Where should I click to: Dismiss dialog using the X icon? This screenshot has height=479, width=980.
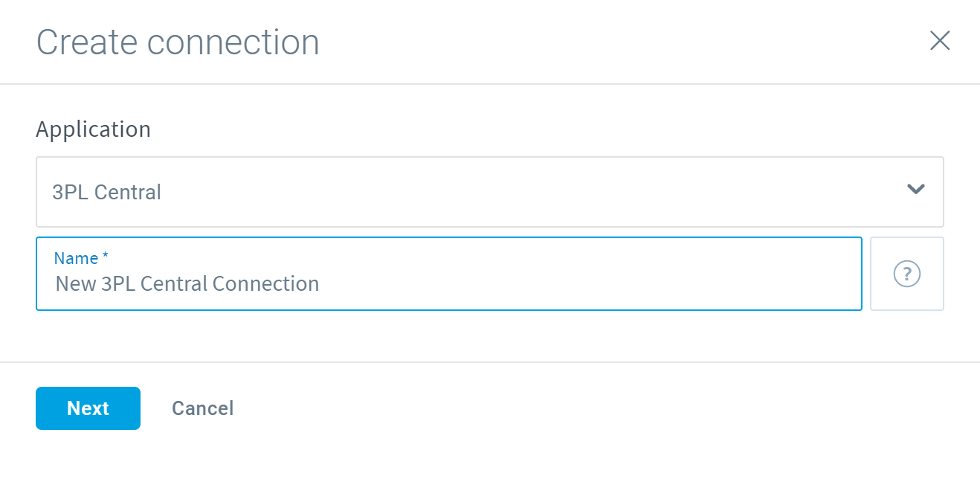[940, 41]
